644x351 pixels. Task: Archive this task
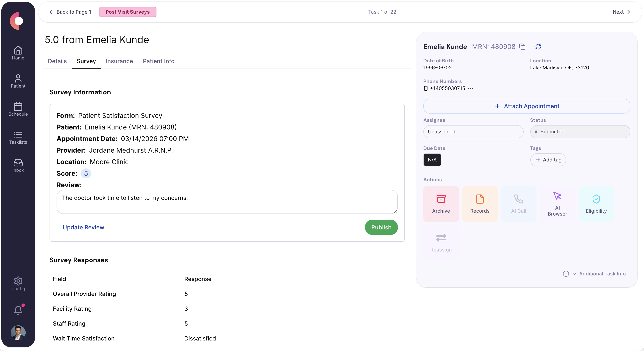coord(441,204)
